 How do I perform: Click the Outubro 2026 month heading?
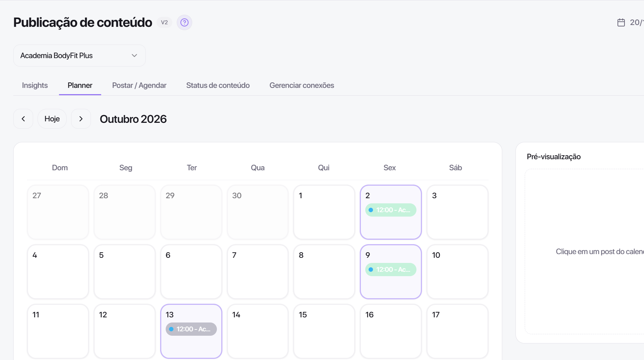[133, 119]
